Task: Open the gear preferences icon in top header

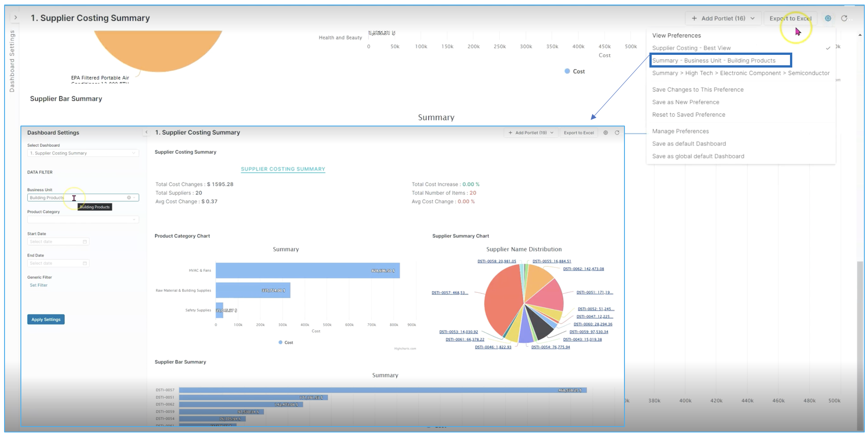Action: coord(828,18)
